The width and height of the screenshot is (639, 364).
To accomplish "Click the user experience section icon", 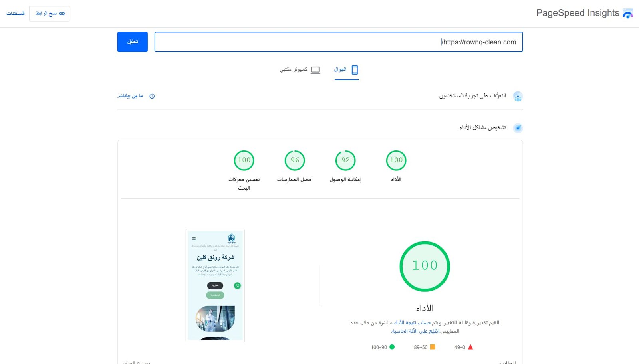I will pos(518,96).
